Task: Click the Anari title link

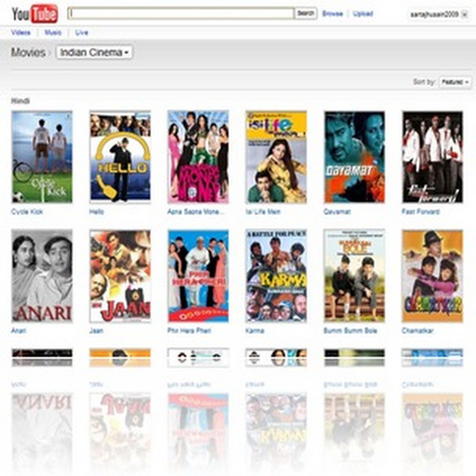Action: point(18,331)
